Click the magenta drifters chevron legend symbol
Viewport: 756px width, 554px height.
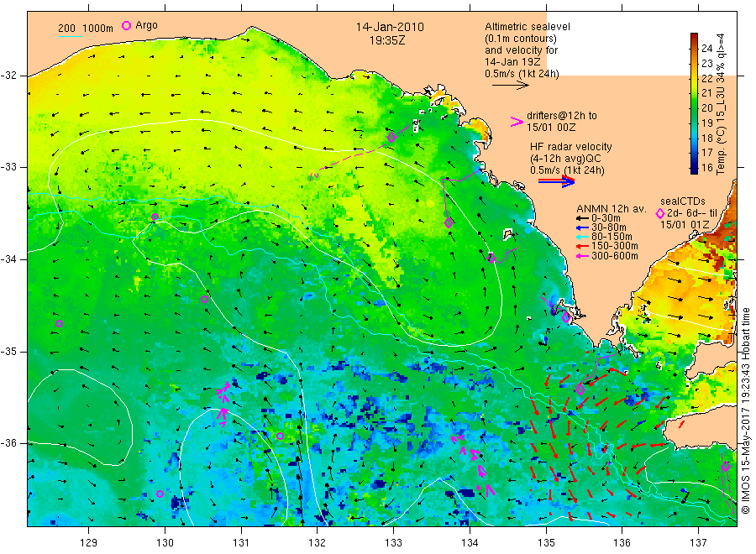pos(517,122)
